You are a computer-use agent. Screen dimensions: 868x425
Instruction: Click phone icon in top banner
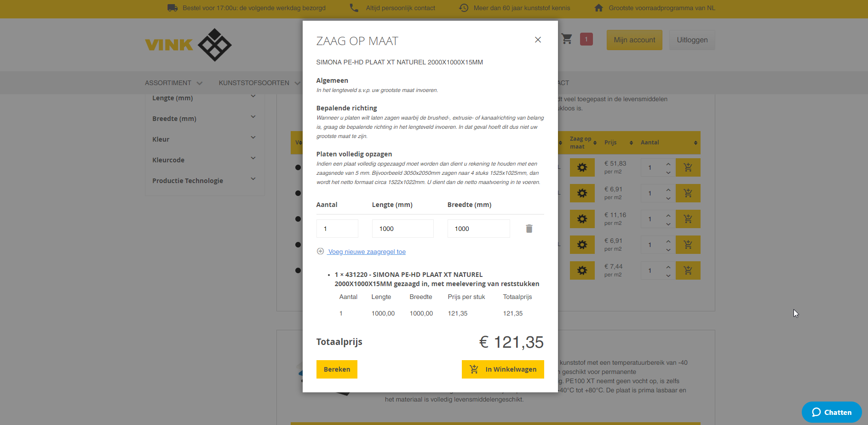354,8
